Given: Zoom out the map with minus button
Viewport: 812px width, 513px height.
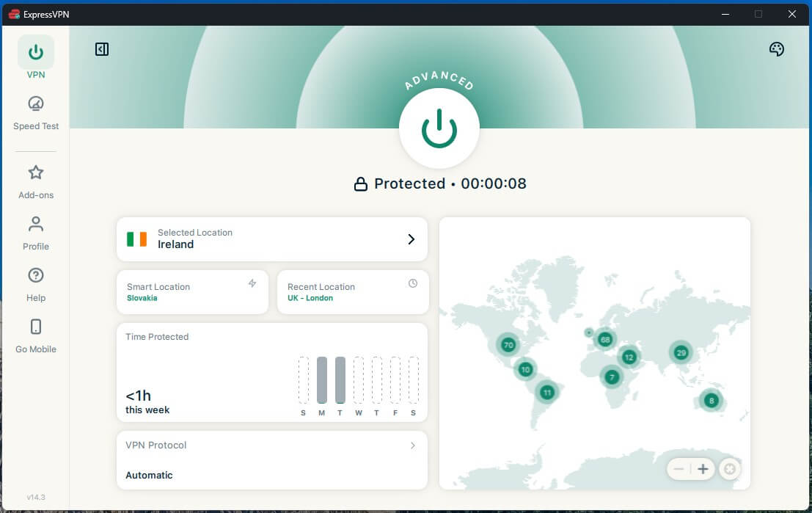Looking at the screenshot, I should click(x=679, y=469).
